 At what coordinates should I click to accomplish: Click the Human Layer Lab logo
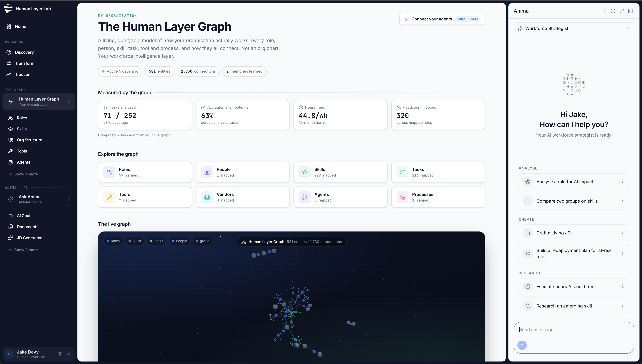tap(8, 9)
